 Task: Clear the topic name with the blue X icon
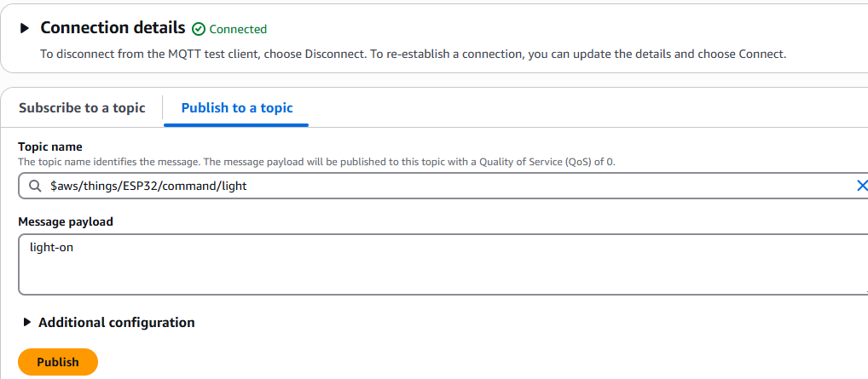click(x=862, y=186)
